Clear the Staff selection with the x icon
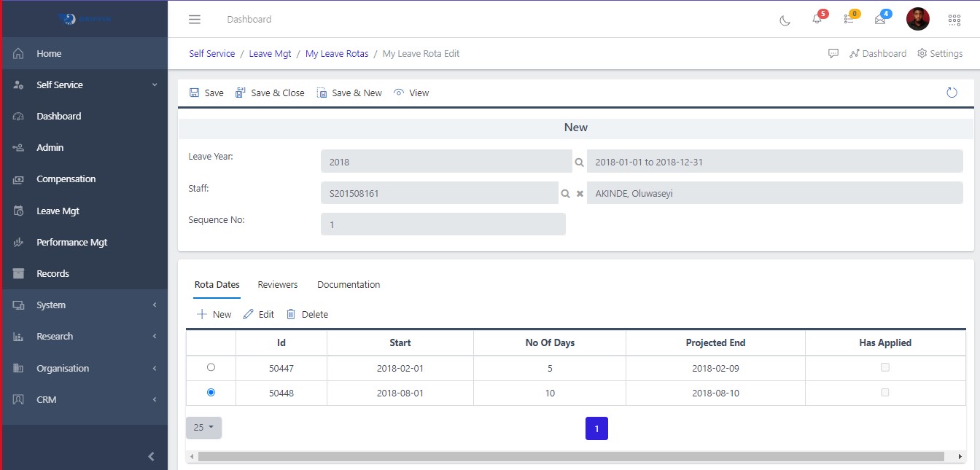The height and width of the screenshot is (470, 980). coord(578,193)
